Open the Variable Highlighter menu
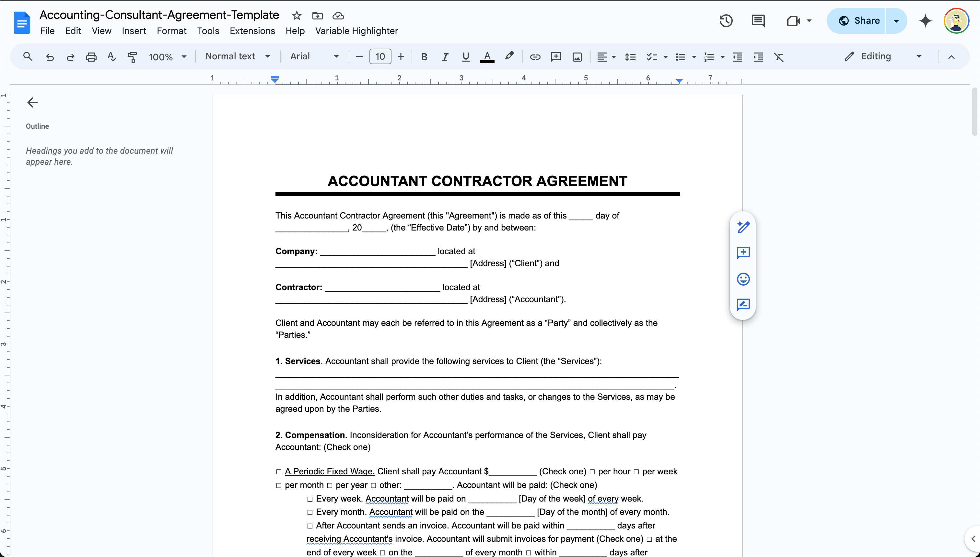980x557 pixels. point(356,31)
